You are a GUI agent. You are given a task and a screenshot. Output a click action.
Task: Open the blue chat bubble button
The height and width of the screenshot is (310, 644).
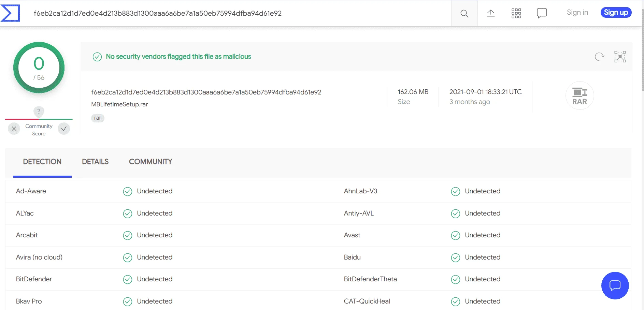(x=615, y=285)
